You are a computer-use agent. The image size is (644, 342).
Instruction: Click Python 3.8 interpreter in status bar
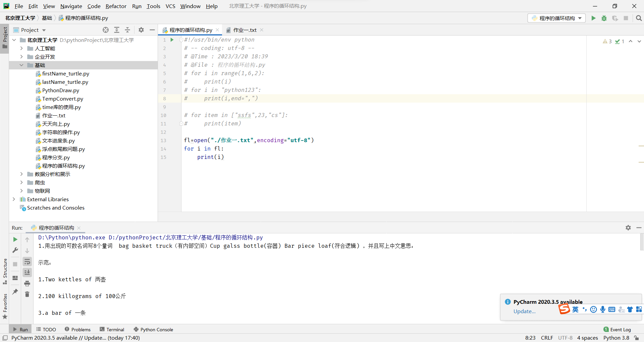tap(616, 338)
